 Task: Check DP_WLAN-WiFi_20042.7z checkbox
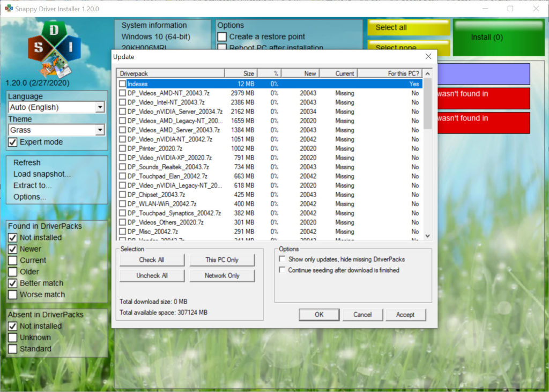(122, 204)
